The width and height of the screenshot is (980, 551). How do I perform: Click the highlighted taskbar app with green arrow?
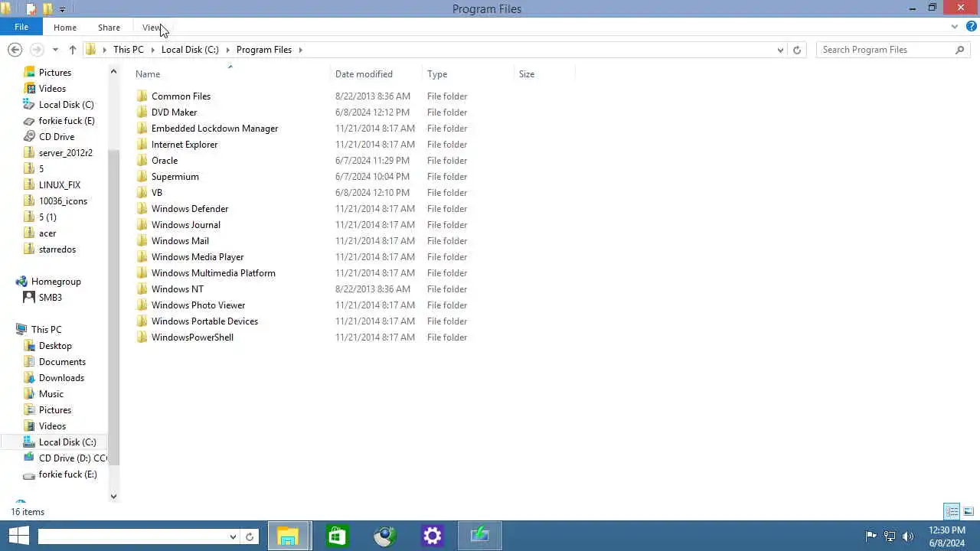pos(480,536)
